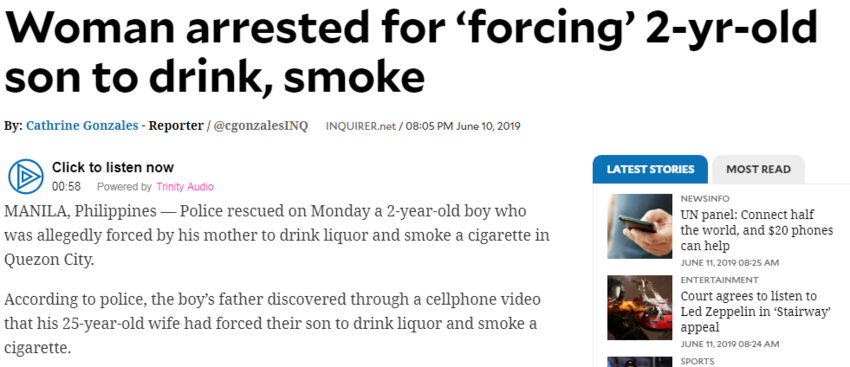Open the guitar story thumbnail

click(x=639, y=307)
